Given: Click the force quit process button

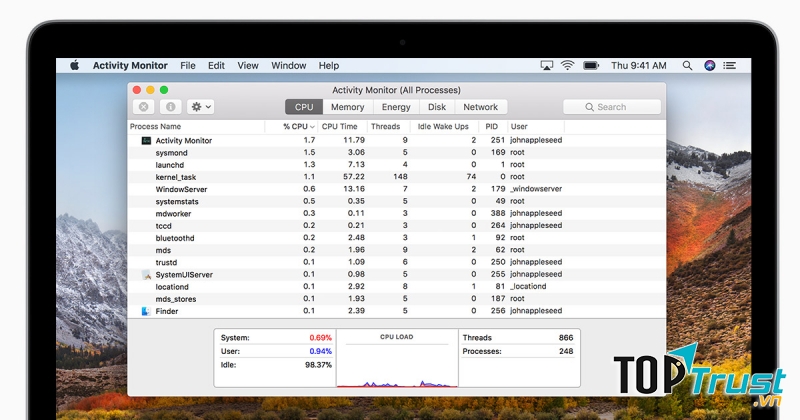Looking at the screenshot, I should coord(144,107).
